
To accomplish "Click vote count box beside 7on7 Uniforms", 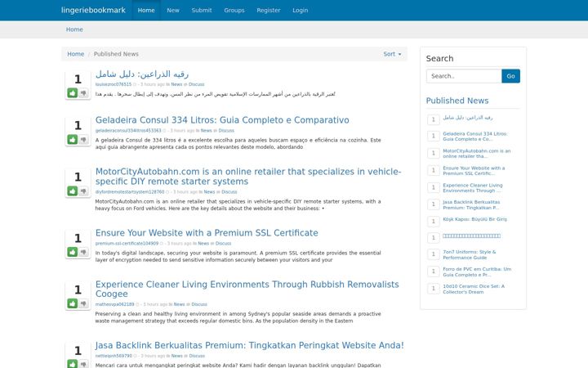I will 434,254.
